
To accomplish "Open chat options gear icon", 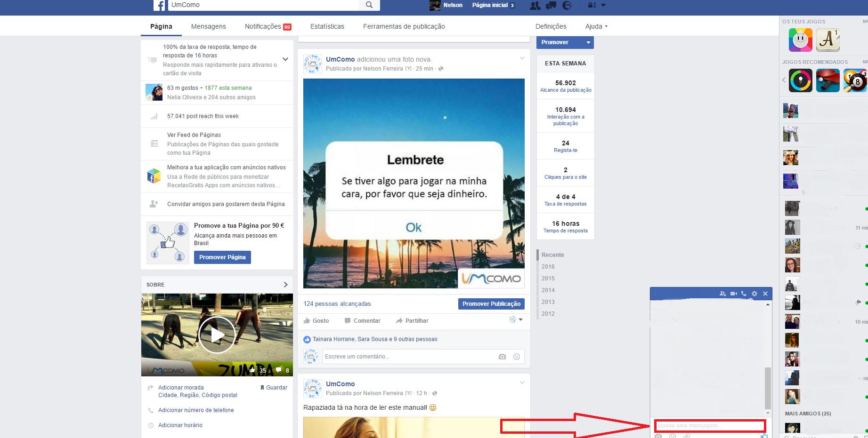I will tap(754, 294).
